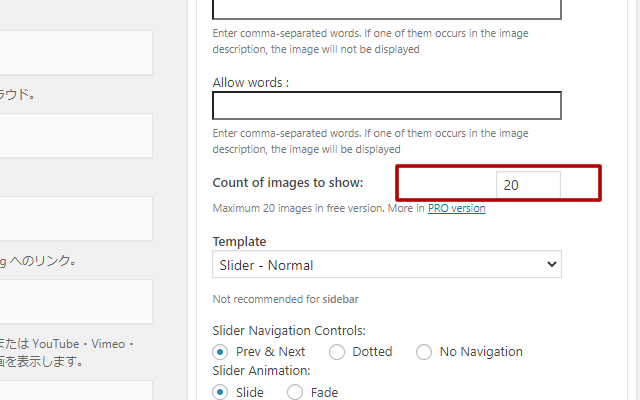The width and height of the screenshot is (640, 400).
Task: Click the text field above Allow words label
Action: (387, 8)
